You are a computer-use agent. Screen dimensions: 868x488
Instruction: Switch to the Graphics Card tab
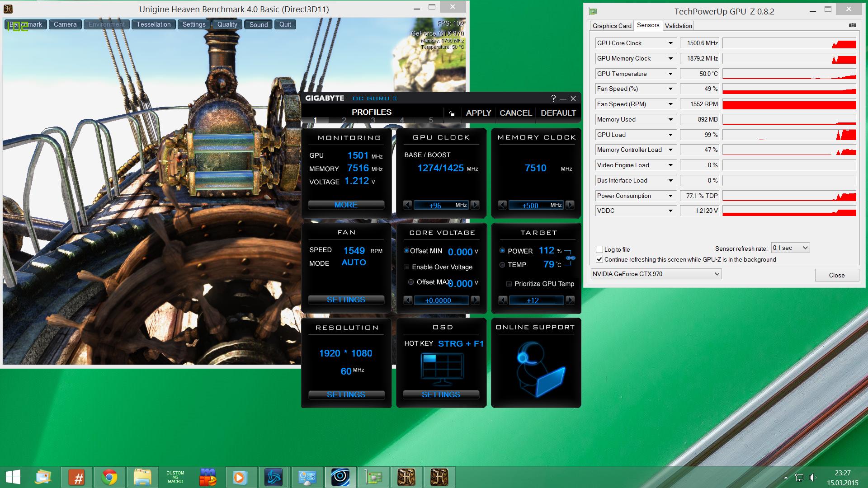click(612, 26)
